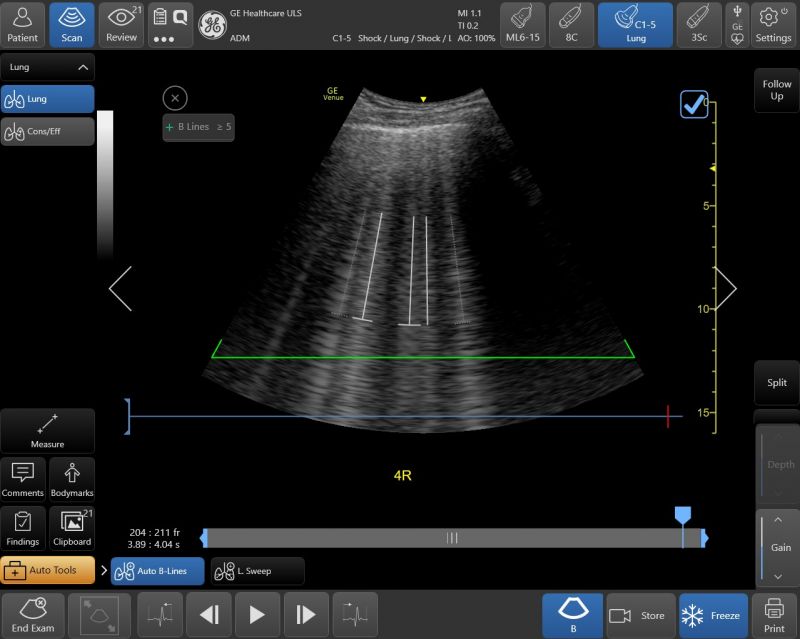Step back one frame
The height and width of the screenshot is (639, 800).
click(209, 615)
